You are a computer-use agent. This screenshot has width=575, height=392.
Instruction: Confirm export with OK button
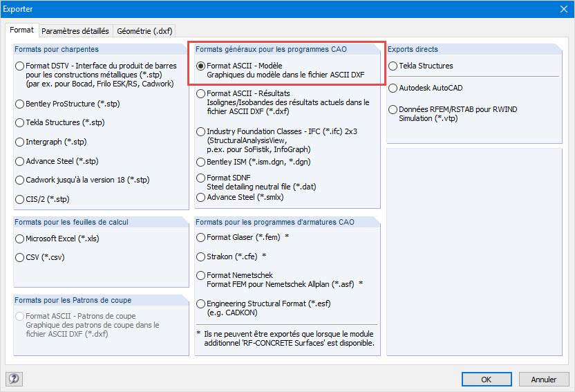click(487, 380)
